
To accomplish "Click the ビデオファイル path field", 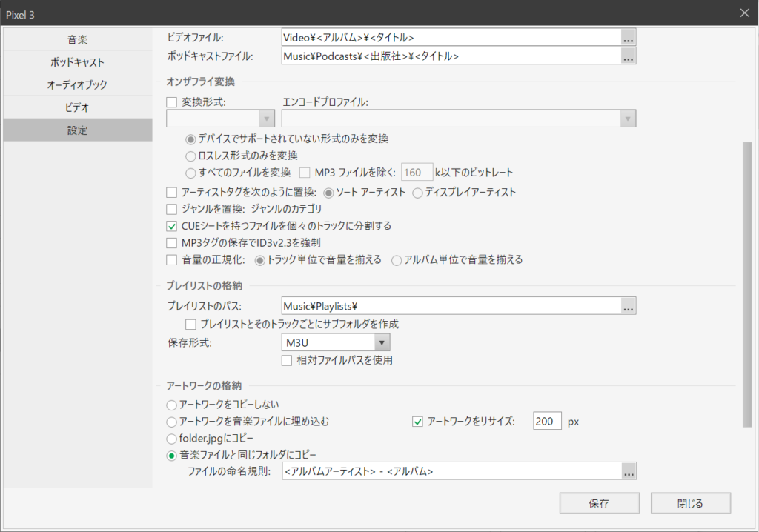I will pos(451,38).
